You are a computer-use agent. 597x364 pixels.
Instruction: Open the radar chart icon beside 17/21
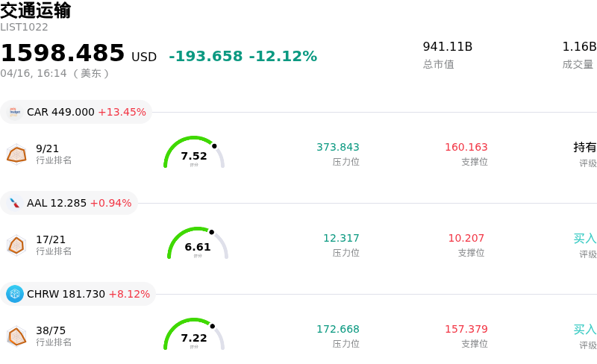[16, 245]
